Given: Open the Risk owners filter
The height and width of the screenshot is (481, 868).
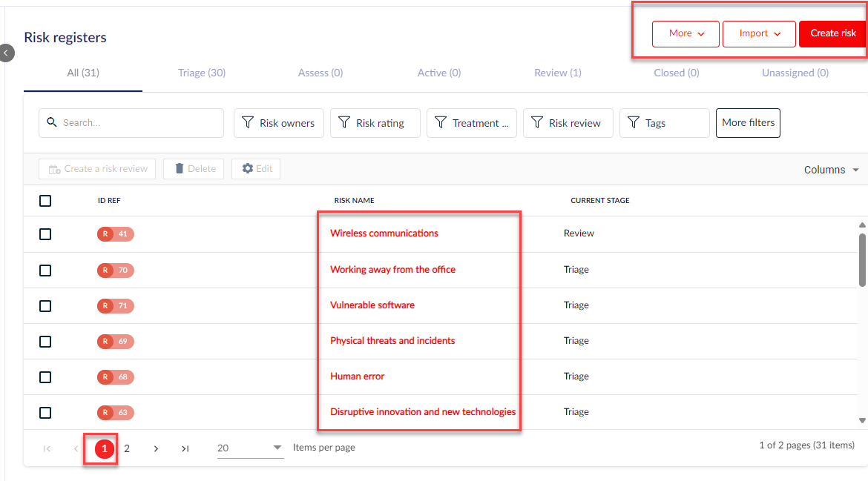Looking at the screenshot, I should (x=278, y=123).
